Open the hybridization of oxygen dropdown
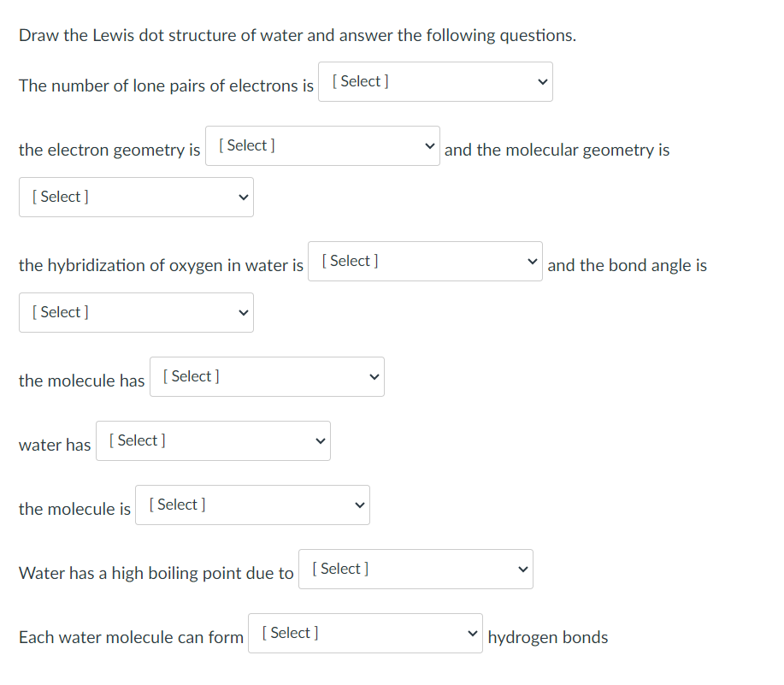 tap(425, 261)
